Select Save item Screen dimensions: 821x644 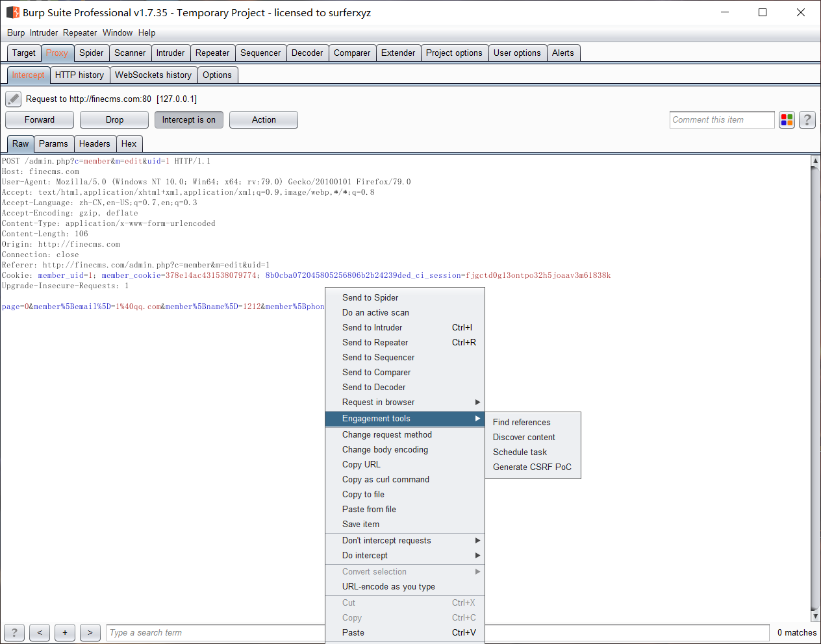[x=405, y=525]
